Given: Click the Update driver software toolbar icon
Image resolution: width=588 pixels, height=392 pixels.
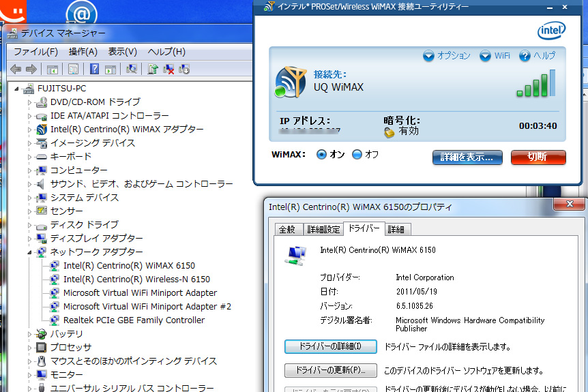Looking at the screenshot, I should [153, 69].
